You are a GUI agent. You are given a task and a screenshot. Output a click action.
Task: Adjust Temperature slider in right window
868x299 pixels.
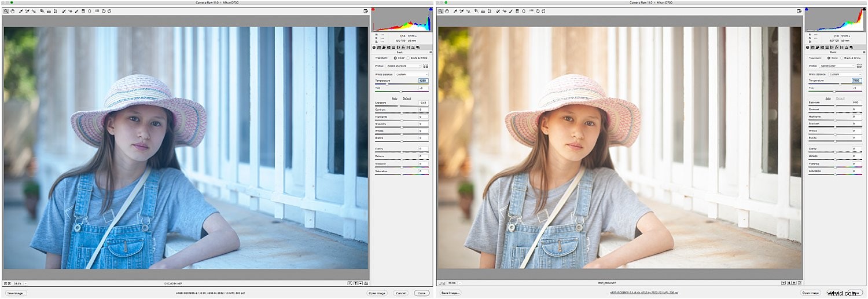[x=840, y=84]
